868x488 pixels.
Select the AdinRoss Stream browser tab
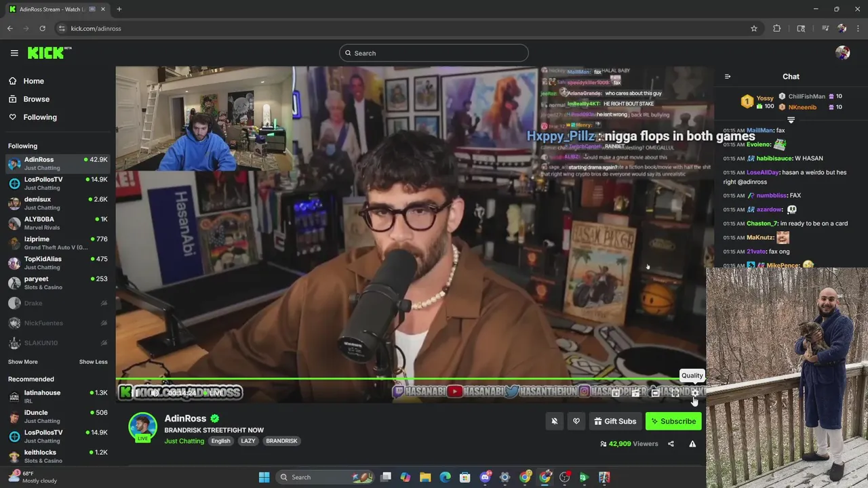[56, 9]
